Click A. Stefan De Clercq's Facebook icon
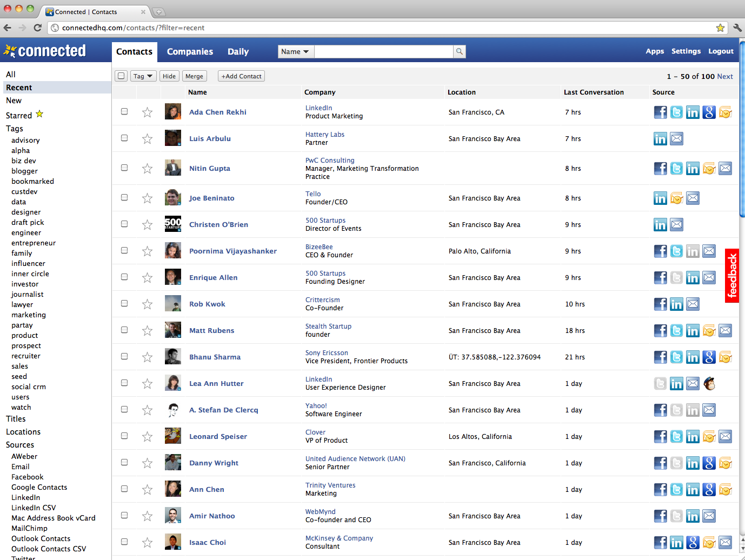Image resolution: width=745 pixels, height=560 pixels. point(660,410)
